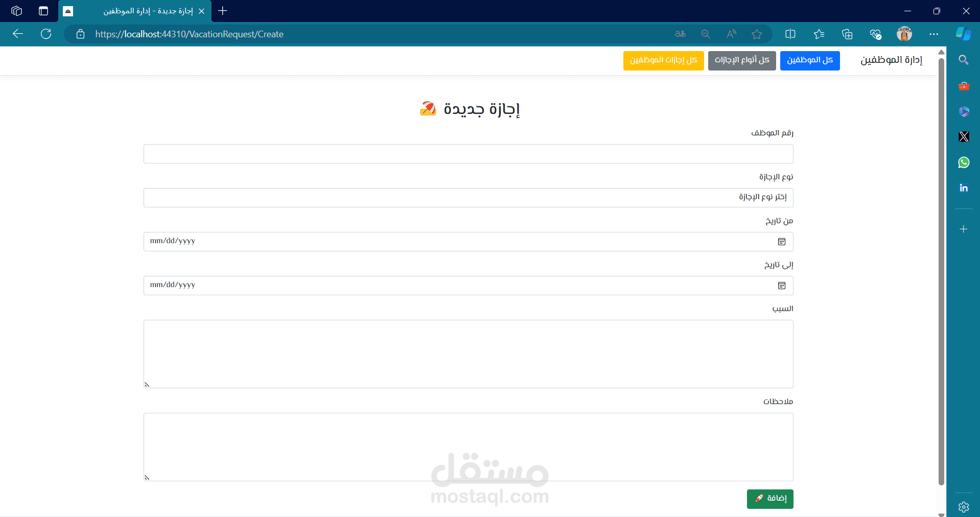
Task: Refresh the page with reload icon
Action: point(46,34)
